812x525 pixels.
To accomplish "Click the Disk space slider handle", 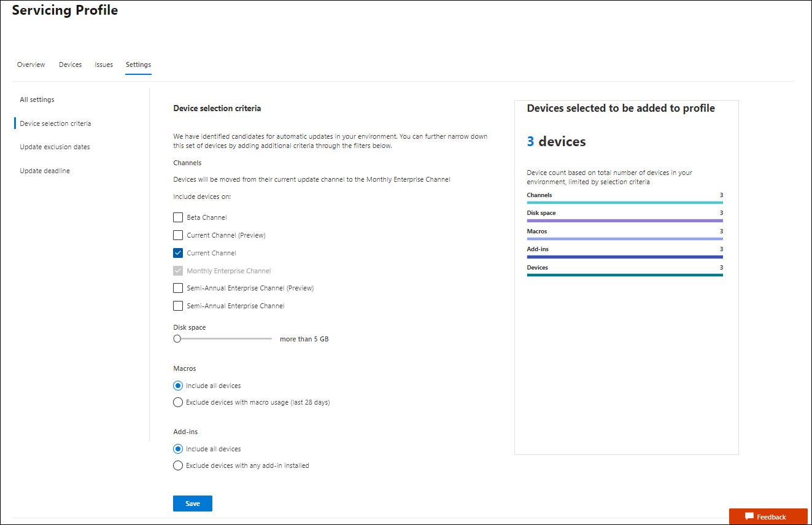I will (177, 338).
